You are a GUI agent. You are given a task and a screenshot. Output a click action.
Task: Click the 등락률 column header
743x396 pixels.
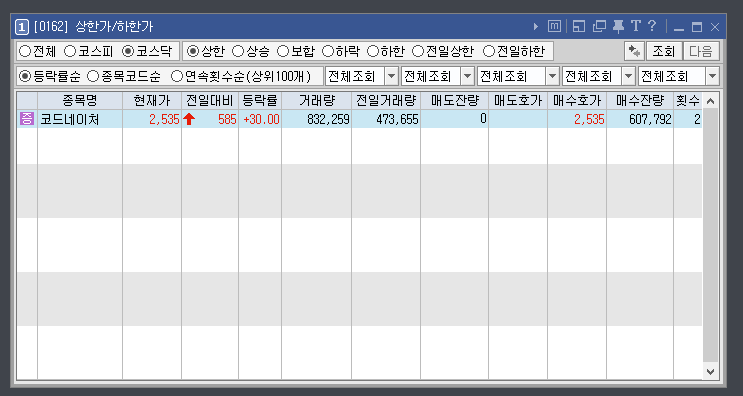260,100
